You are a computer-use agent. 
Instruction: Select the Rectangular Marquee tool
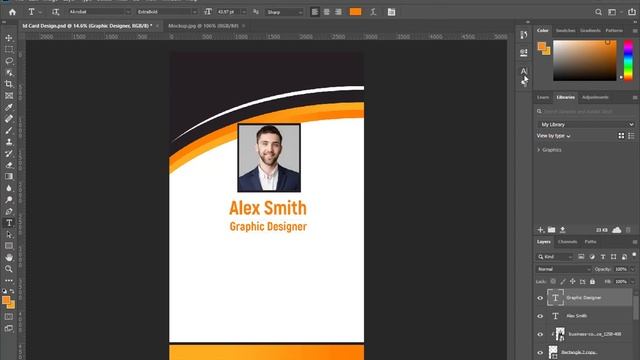tap(9, 49)
